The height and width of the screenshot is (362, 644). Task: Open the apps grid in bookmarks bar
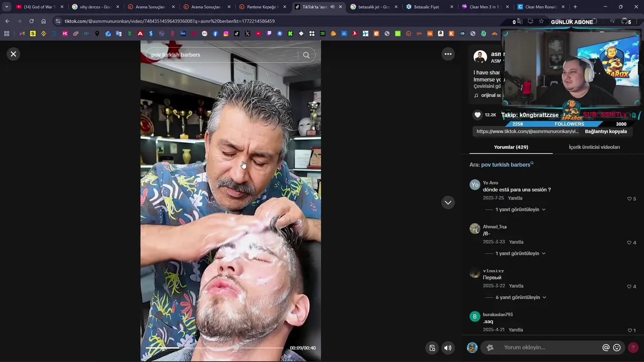pos(7,34)
